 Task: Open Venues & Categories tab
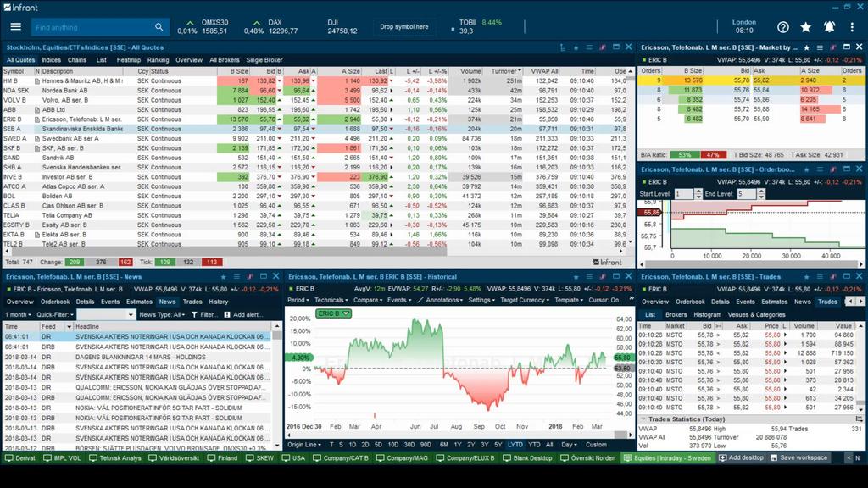pos(756,315)
